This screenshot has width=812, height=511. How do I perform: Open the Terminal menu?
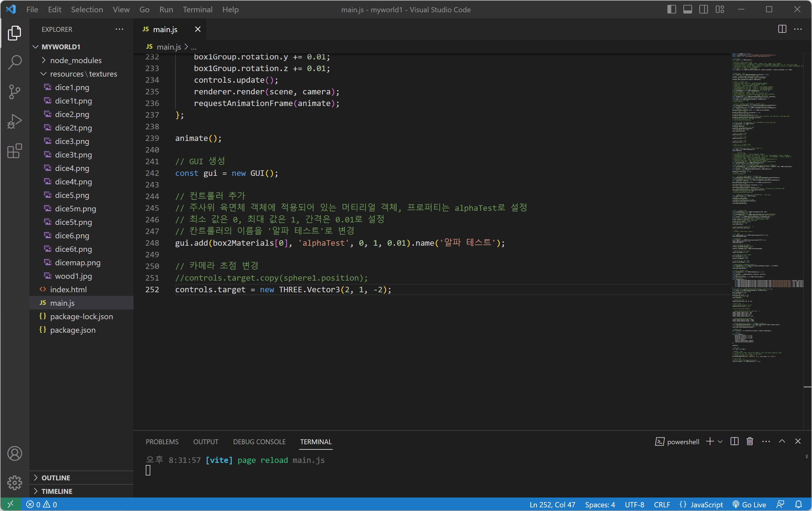197,9
